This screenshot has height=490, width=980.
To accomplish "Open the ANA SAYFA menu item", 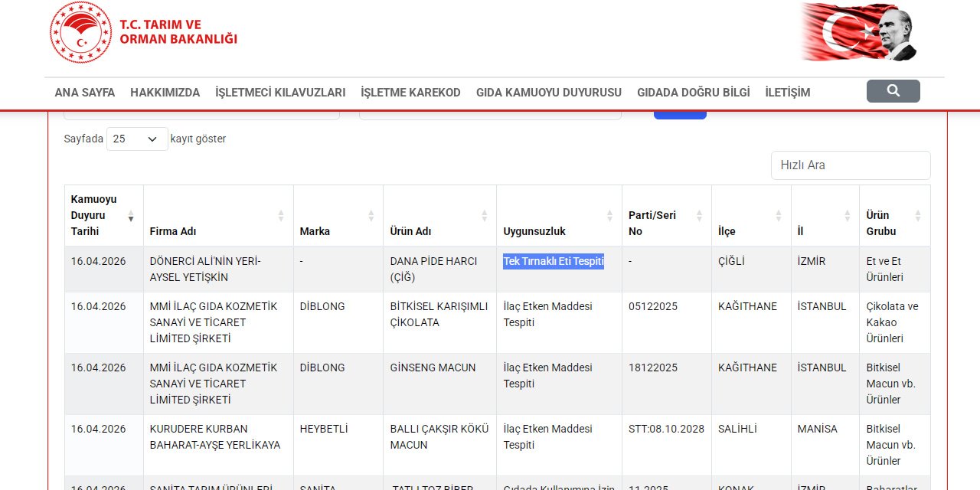I will pos(84,93).
